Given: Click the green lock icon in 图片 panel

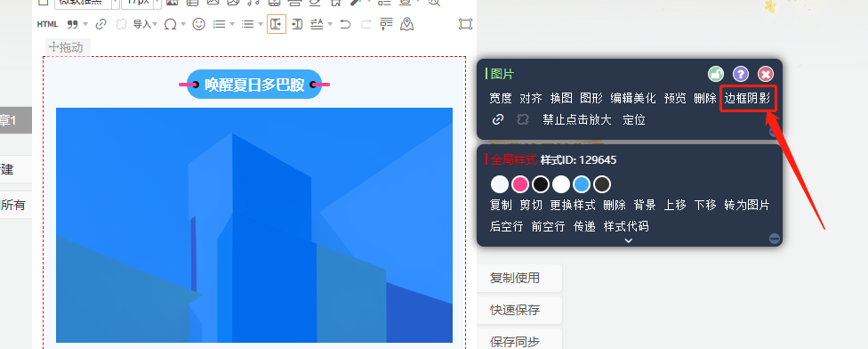Looking at the screenshot, I should click(x=716, y=74).
